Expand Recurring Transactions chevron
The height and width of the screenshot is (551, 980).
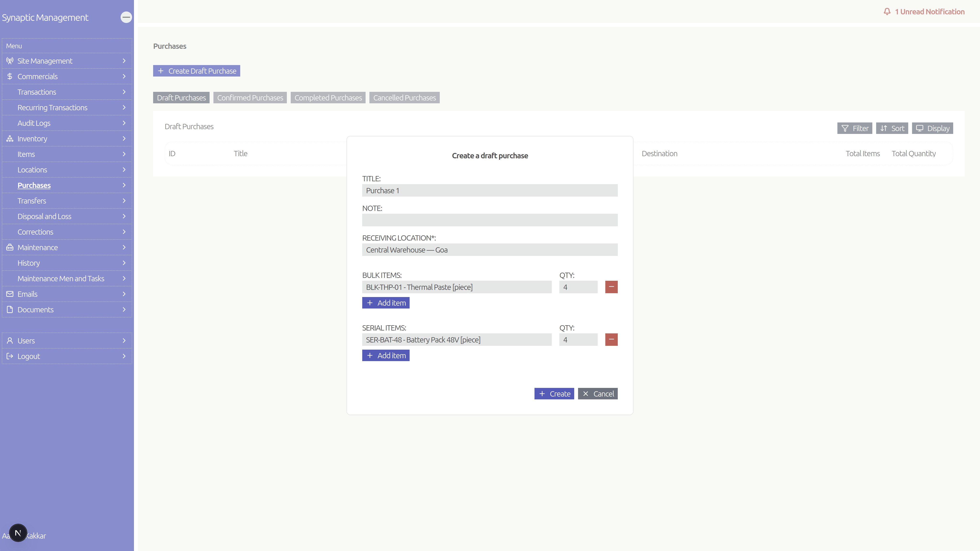pos(124,108)
